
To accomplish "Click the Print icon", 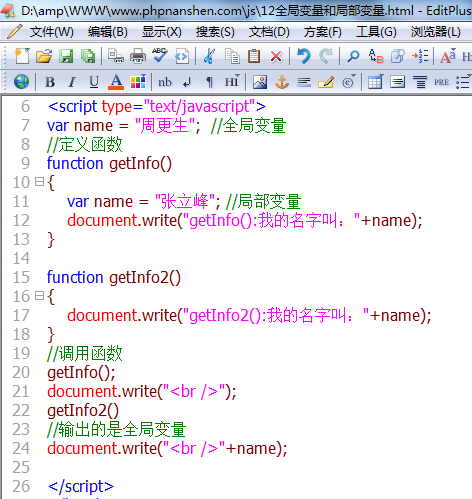I will 138,56.
